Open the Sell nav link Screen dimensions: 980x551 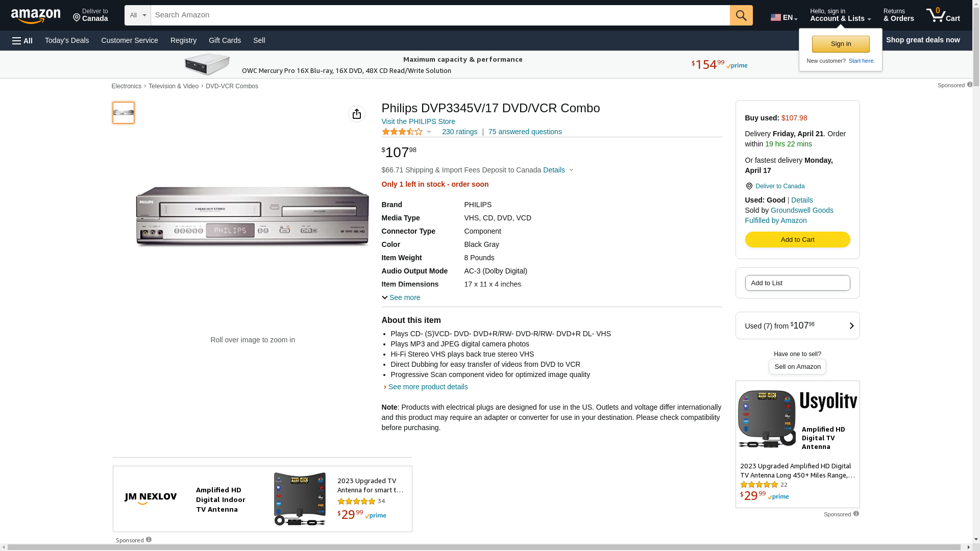click(x=259, y=40)
